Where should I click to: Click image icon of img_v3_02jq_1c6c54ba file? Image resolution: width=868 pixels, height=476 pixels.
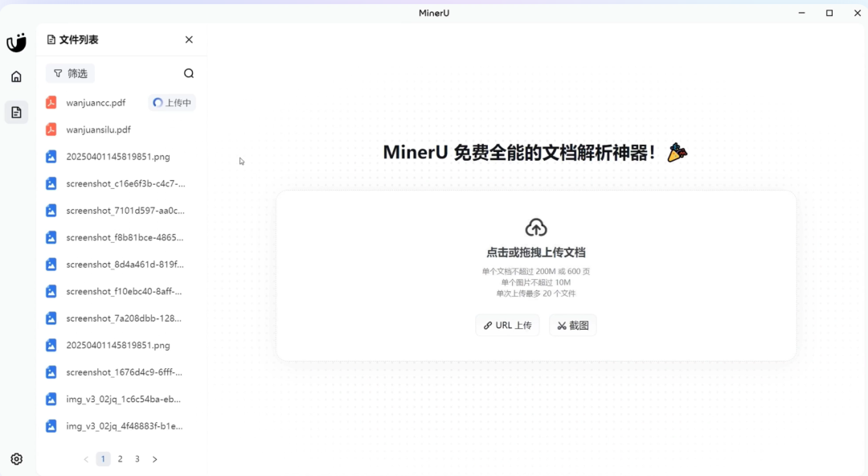point(51,399)
